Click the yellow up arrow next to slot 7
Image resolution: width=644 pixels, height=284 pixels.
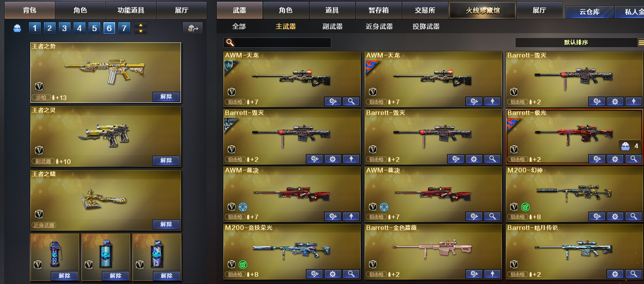pyautogui.click(x=141, y=26)
